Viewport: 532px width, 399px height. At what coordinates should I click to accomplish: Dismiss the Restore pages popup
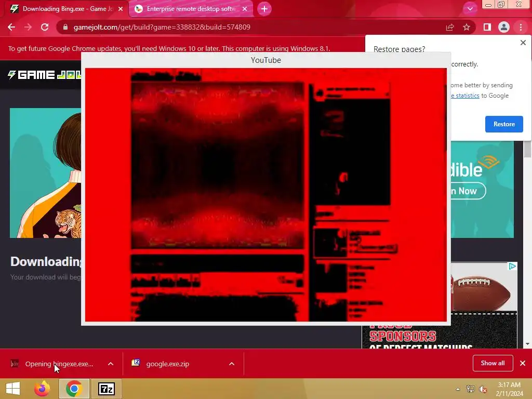click(523, 43)
